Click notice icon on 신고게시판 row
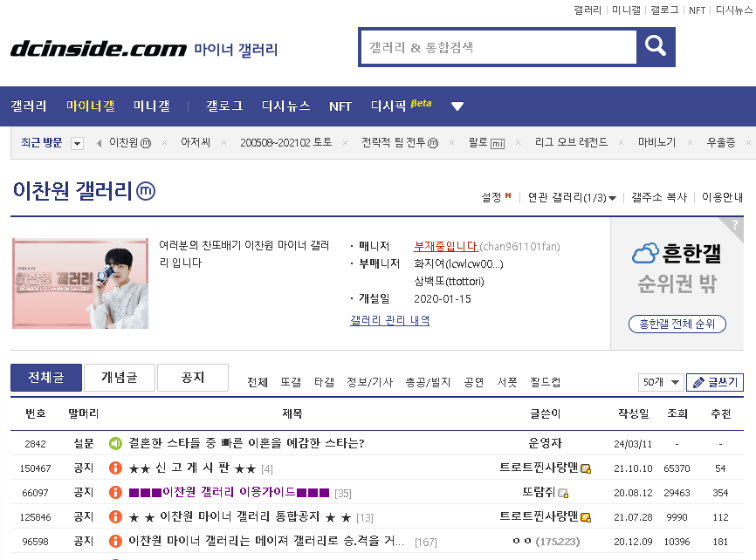 point(115,468)
